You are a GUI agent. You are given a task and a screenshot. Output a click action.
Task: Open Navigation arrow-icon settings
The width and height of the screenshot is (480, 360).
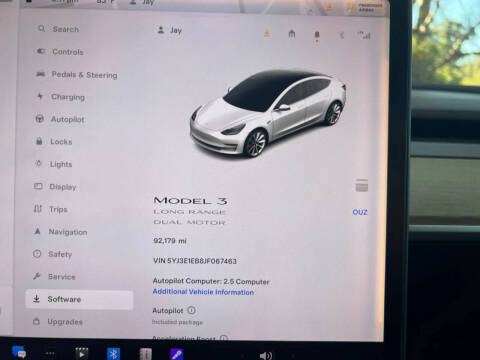(60, 232)
